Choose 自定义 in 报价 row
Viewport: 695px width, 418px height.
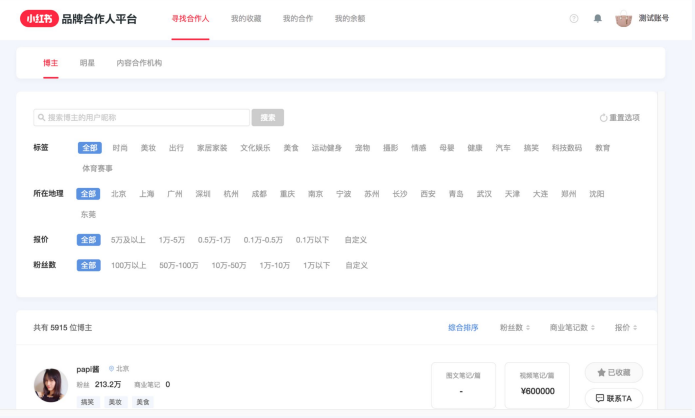[x=355, y=240]
